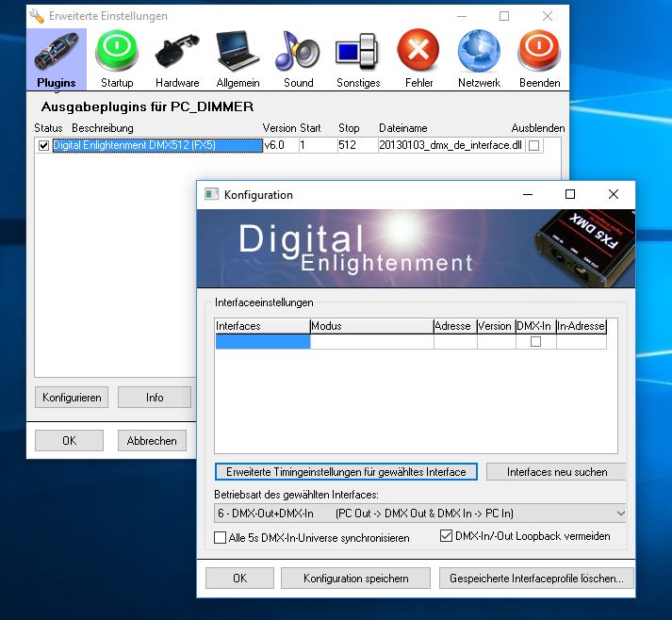This screenshot has height=620, width=672.
Task: Click the Konfiguration window title icon
Action: [x=211, y=194]
